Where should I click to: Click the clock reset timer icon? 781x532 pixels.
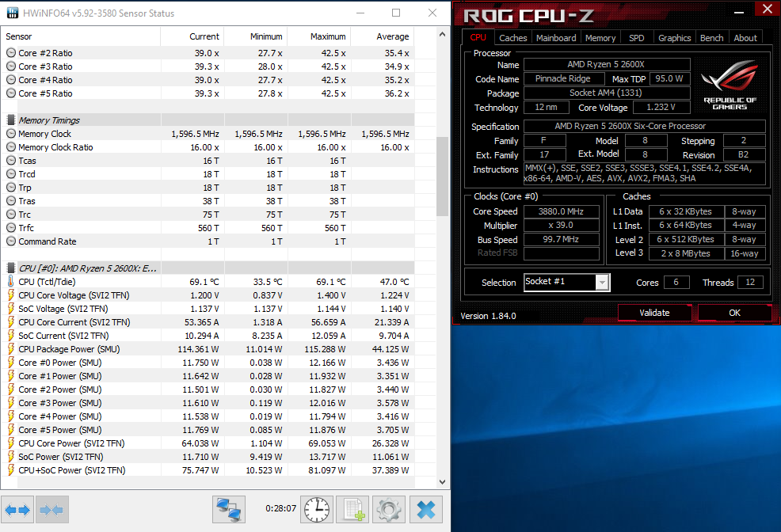point(317,510)
